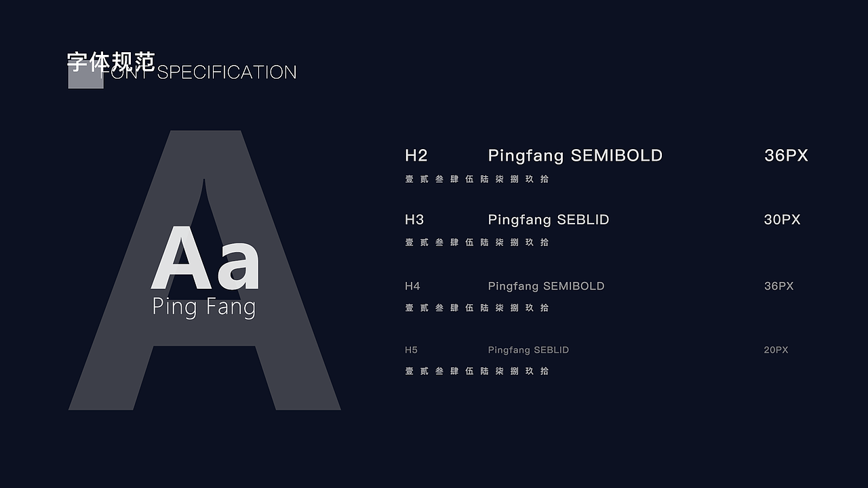Click the H2 heading label
This screenshot has width=868, height=488.
[x=416, y=155]
